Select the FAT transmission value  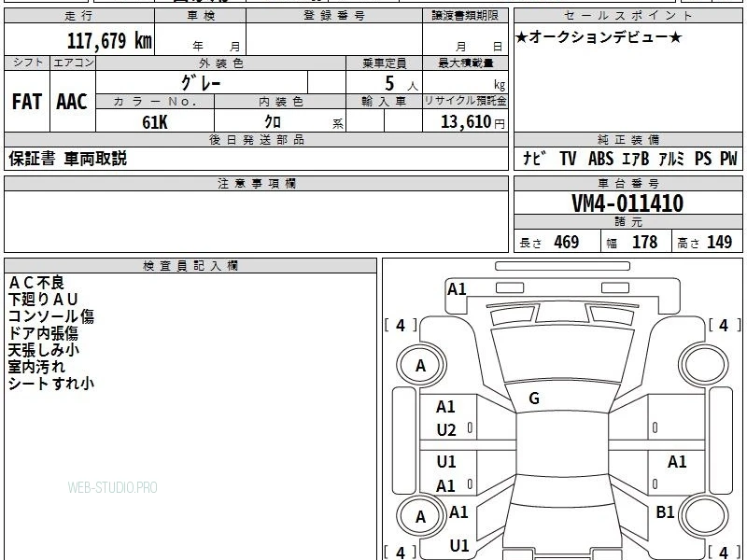(x=27, y=102)
